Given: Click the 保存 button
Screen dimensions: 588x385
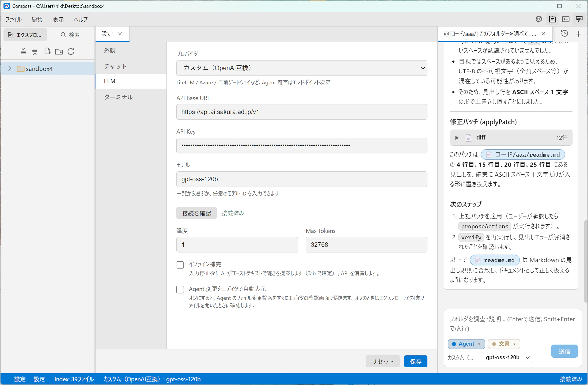Looking at the screenshot, I should tap(416, 361).
